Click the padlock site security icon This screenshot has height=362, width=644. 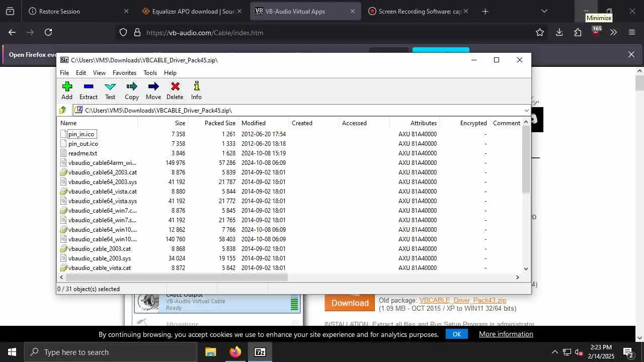point(137,32)
